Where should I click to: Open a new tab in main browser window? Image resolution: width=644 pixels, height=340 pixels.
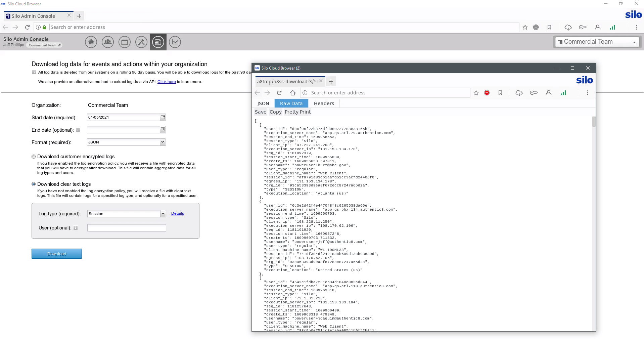79,16
